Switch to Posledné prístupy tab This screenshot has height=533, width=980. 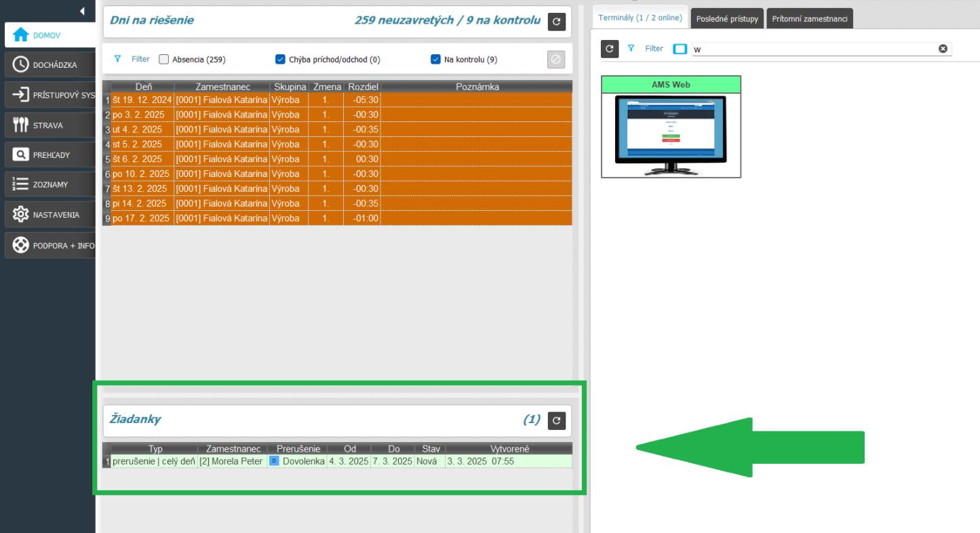(727, 19)
